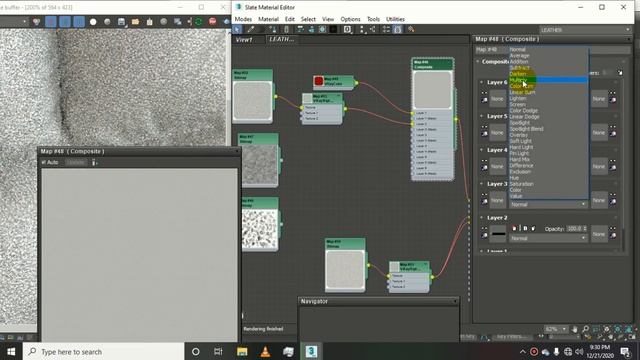The image size is (640, 360).
Task: Open VLC media player from taskbar
Action: point(265,351)
